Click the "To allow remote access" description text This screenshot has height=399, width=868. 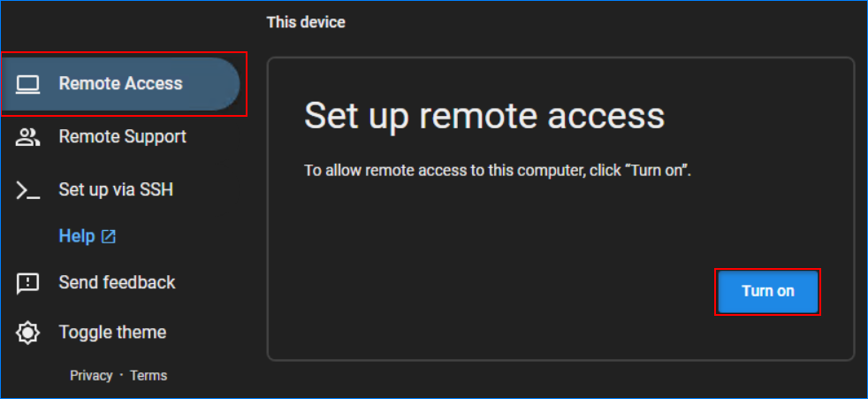pos(497,170)
